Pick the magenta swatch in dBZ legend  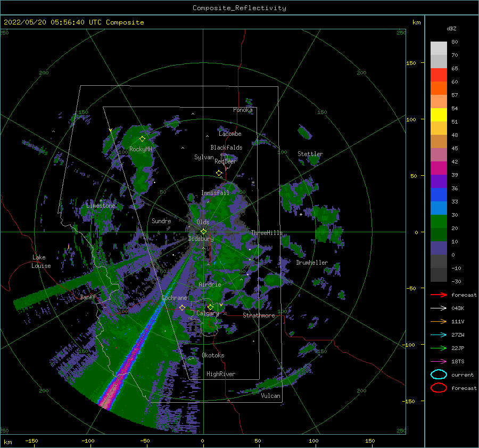(439, 168)
